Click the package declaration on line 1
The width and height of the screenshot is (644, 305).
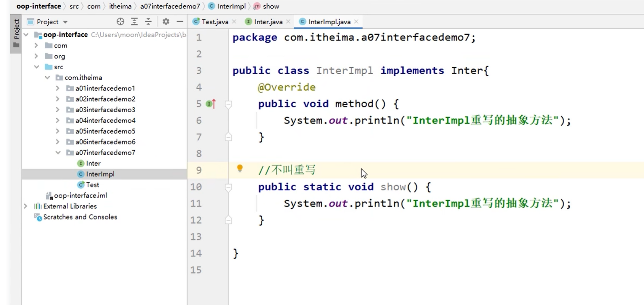pyautogui.click(x=354, y=37)
